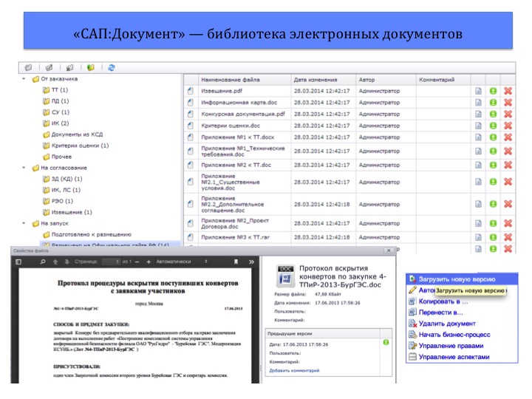Open the Документы из КСД folder
The height and width of the screenshot is (399, 532).
(72, 134)
